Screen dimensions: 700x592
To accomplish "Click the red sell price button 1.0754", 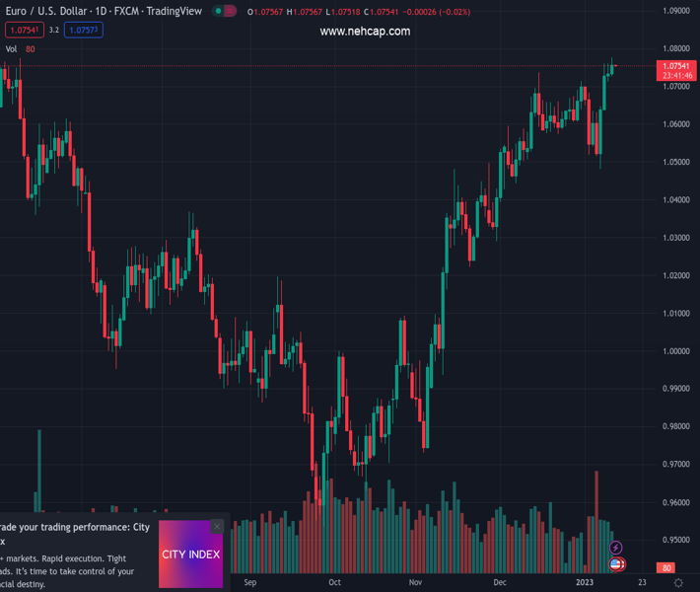I will point(22,31).
